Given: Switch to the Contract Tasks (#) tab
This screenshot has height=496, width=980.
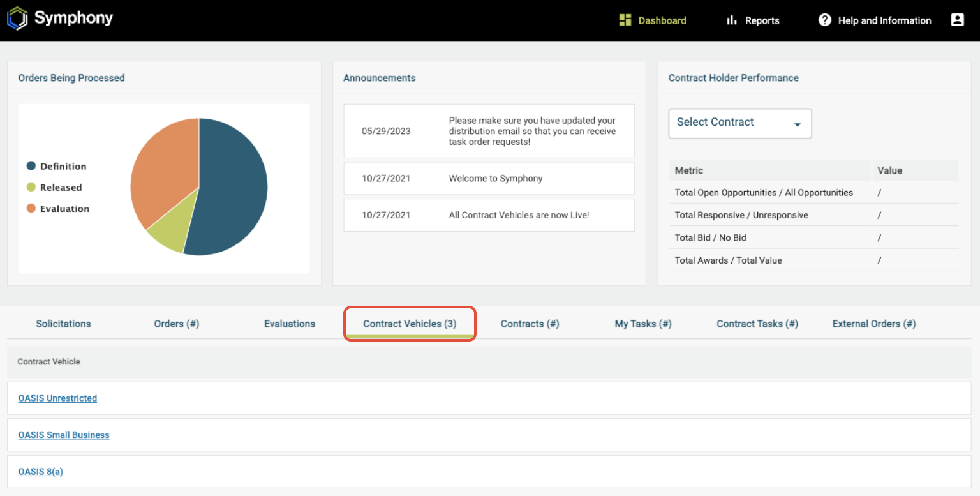Looking at the screenshot, I should point(757,324).
